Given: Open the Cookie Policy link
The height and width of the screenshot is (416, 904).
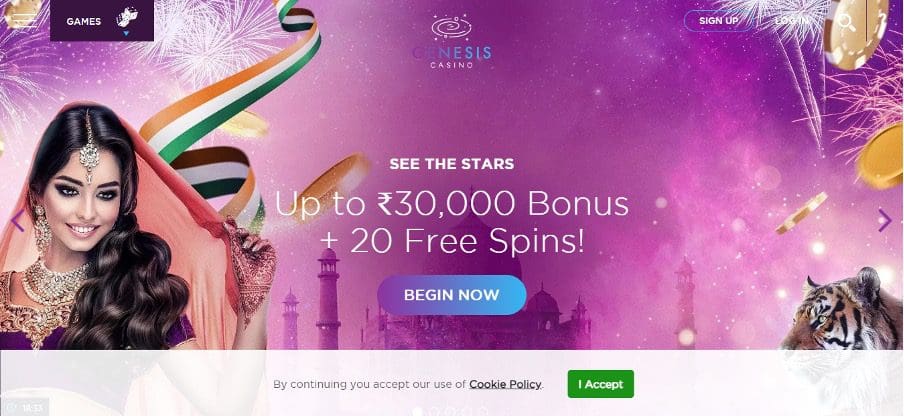Looking at the screenshot, I should coord(505,384).
